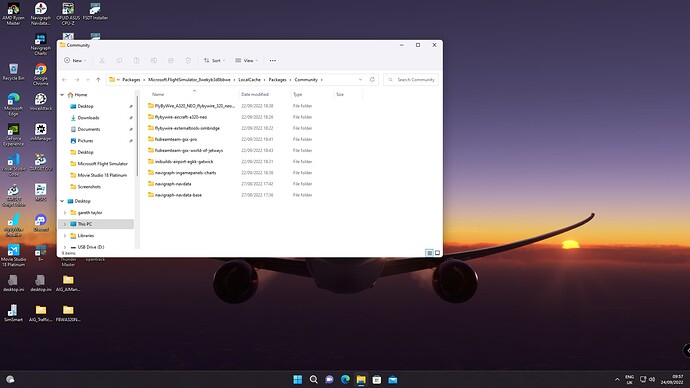Open Discord desktop shortcut

click(41, 223)
